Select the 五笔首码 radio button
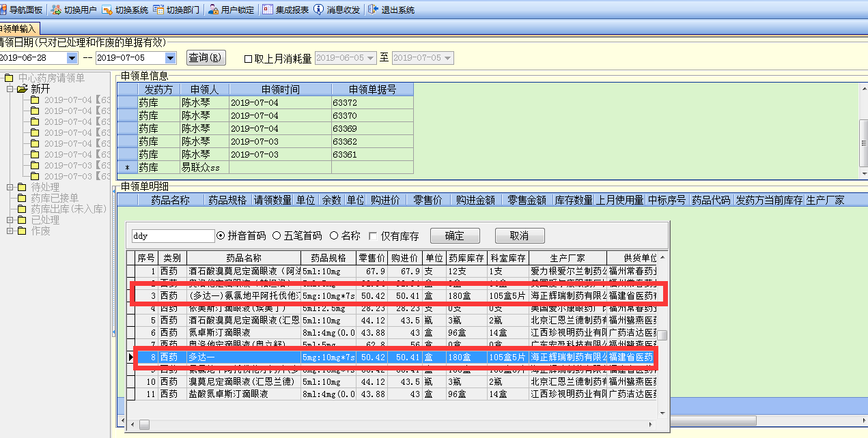This screenshot has height=438, width=868. pos(277,235)
